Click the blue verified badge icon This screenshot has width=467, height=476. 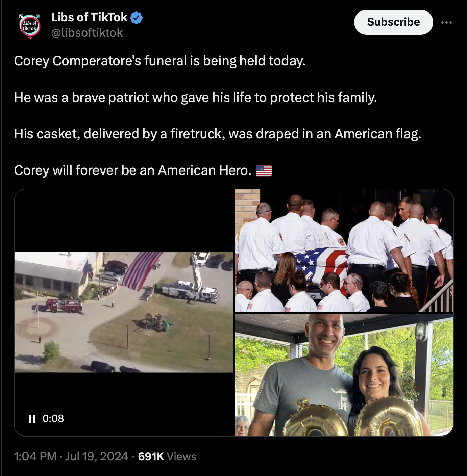coord(136,18)
